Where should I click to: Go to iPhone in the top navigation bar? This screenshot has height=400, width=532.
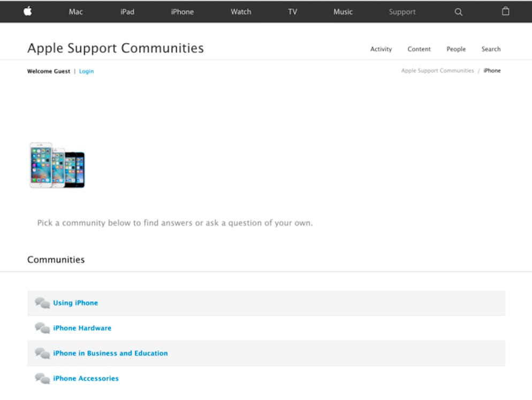point(182,12)
